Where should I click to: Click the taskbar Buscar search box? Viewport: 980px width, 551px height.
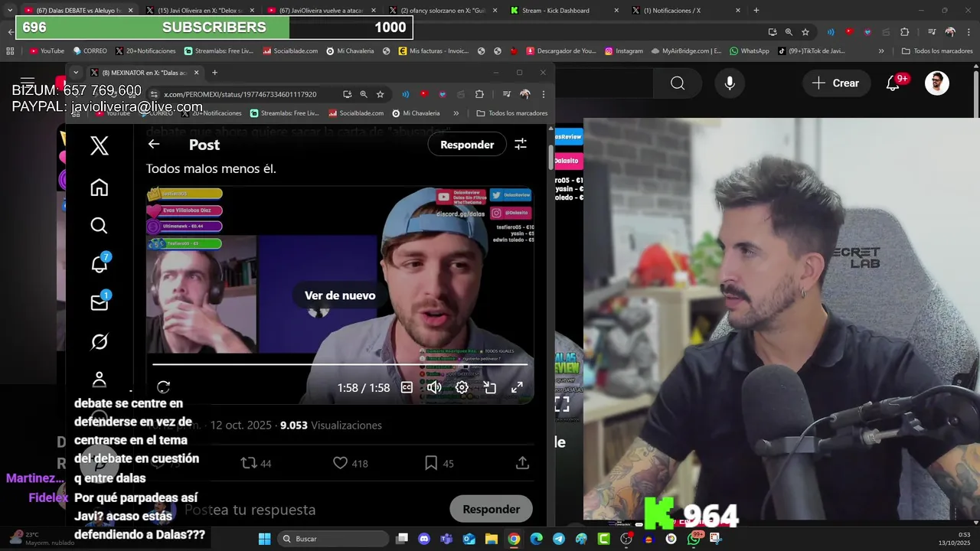[333, 539]
